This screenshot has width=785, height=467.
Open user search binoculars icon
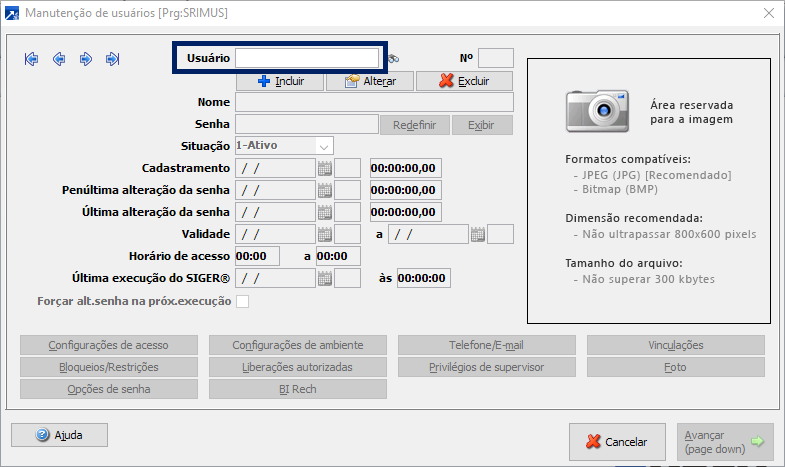click(x=394, y=59)
